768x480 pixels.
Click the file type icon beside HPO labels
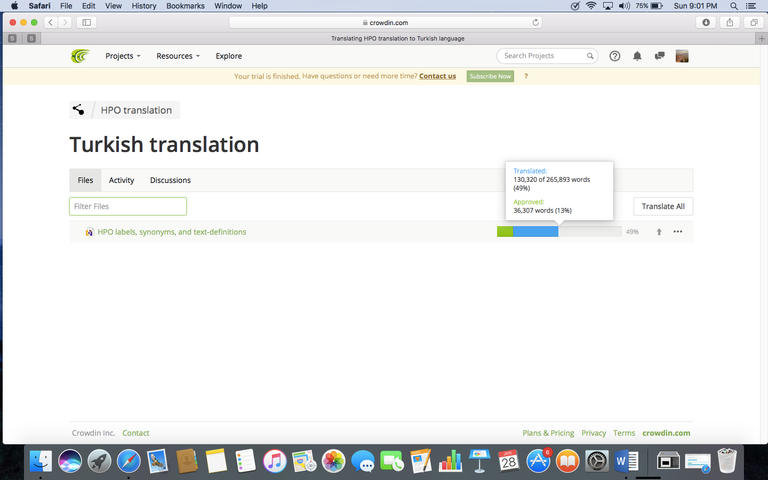pyautogui.click(x=89, y=232)
